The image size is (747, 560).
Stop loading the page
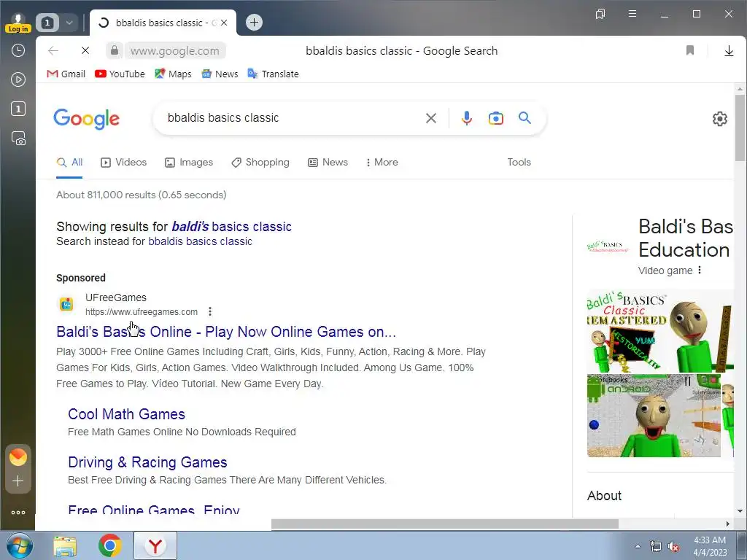[85, 50]
